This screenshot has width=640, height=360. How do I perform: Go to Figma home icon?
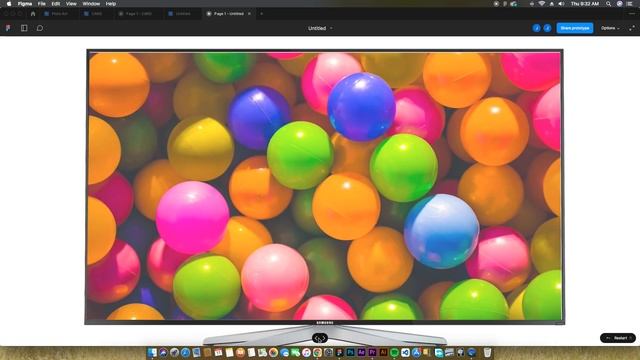tap(33, 13)
